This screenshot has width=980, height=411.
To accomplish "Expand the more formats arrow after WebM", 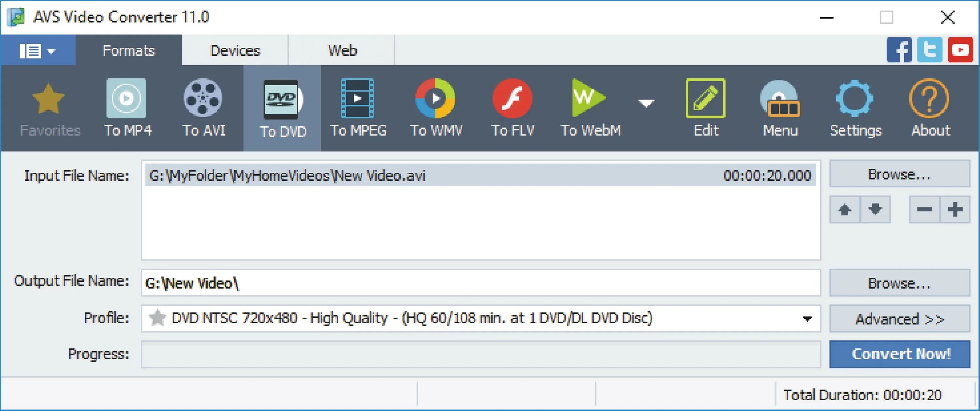I will coord(645,103).
